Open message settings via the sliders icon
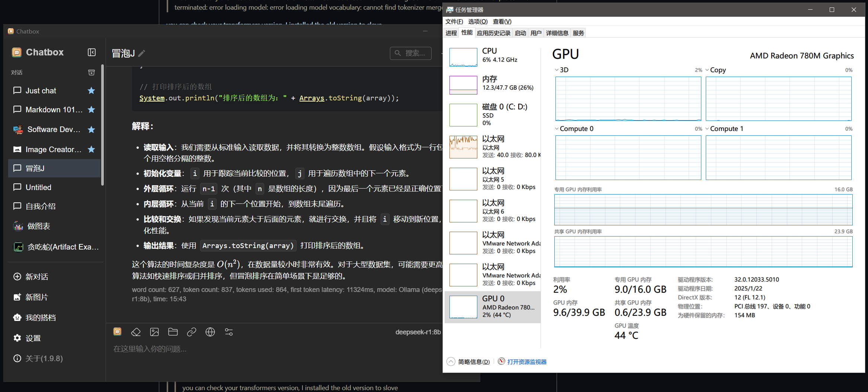The image size is (868, 392). [x=228, y=332]
